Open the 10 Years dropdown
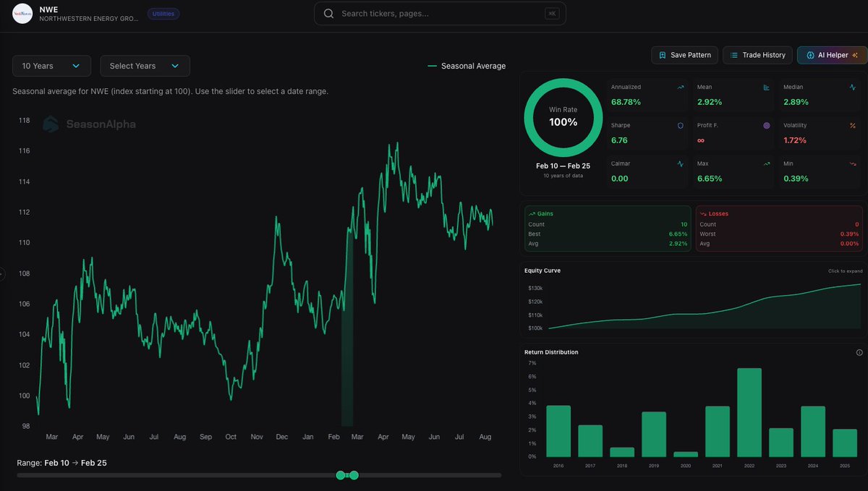The image size is (868, 491). point(51,65)
